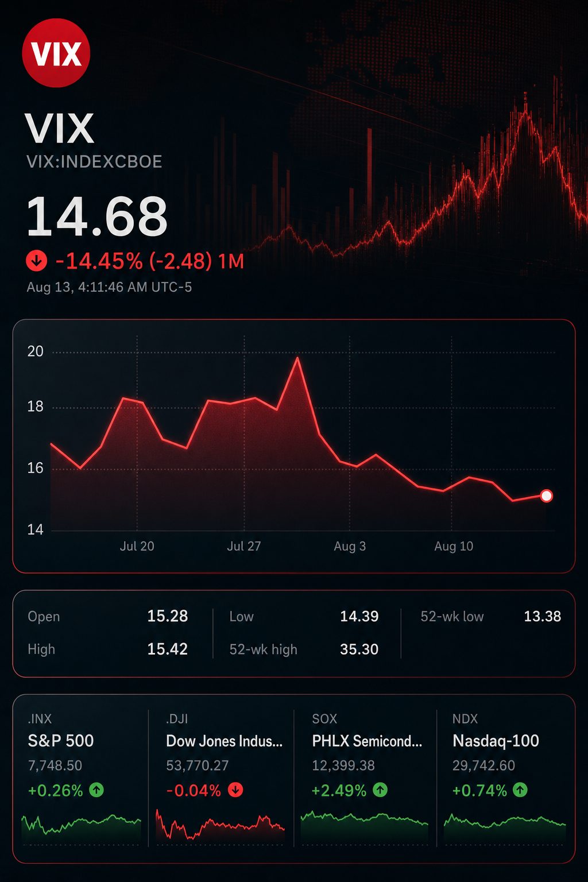Screen dimensions: 588x882
Task: Click the red down-arrow beside Dow Jones -0.04%
Action: coord(235,790)
